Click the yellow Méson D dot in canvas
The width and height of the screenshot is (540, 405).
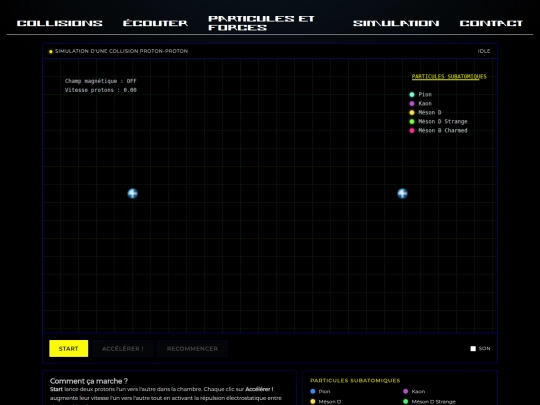point(412,112)
